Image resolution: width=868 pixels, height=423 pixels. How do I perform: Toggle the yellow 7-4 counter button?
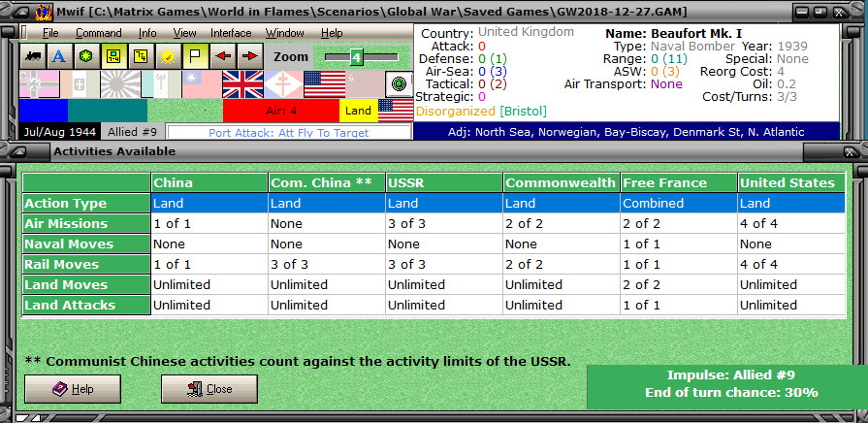click(x=142, y=56)
